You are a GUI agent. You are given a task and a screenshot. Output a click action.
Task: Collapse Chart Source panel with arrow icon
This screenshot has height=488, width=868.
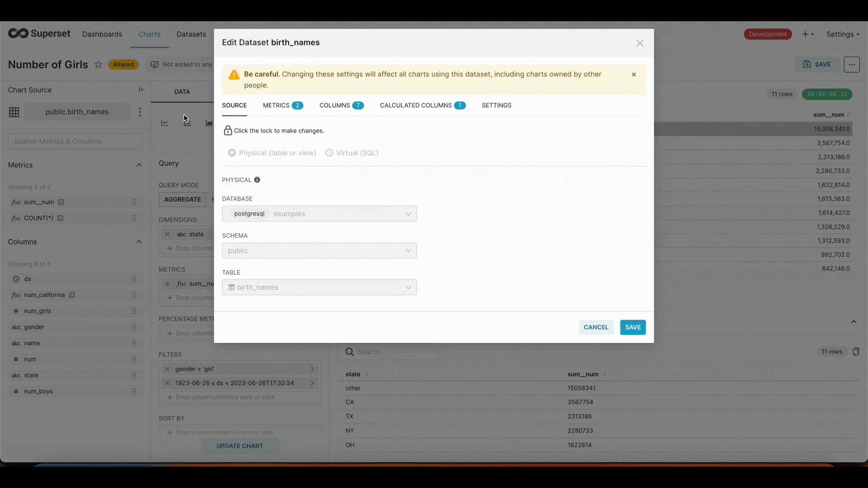click(142, 89)
